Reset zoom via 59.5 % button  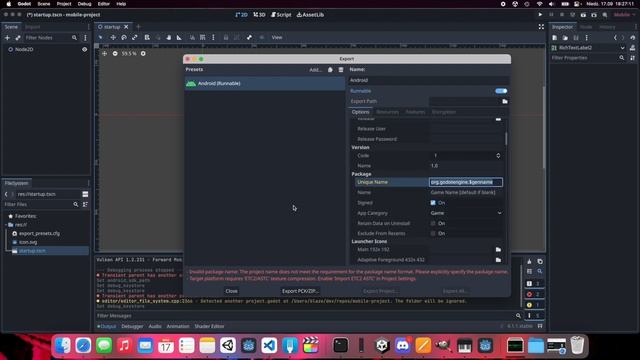129,53
